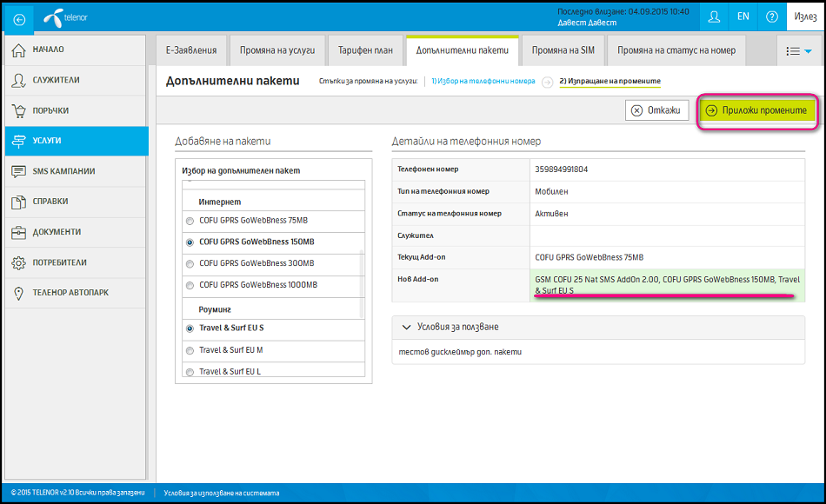Image resolution: width=826 pixels, height=504 pixels.
Task: Click the Приложи промените button
Action: 757,110
